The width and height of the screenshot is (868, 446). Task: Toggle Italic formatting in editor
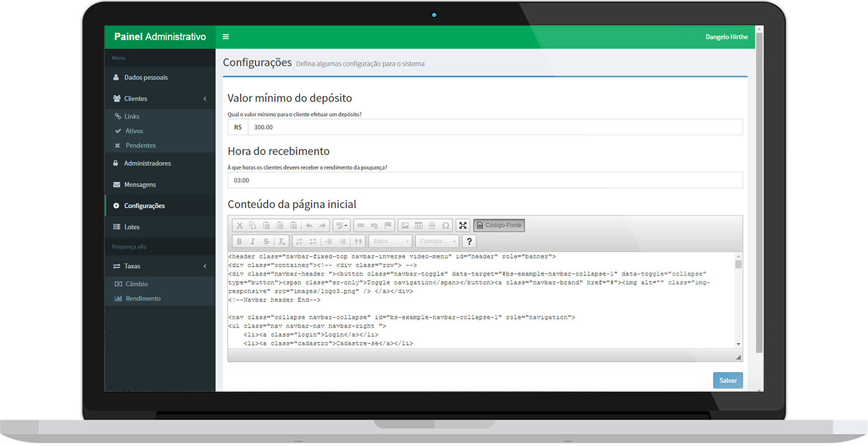252,241
